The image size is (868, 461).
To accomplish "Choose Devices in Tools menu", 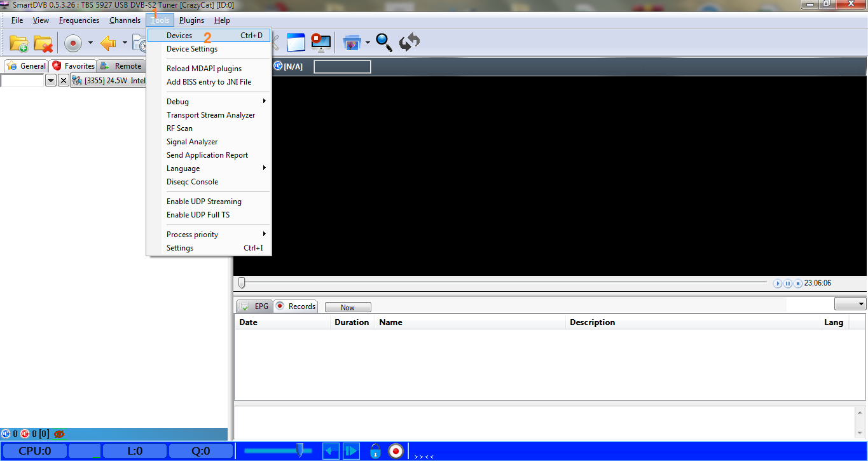I will [x=209, y=36].
